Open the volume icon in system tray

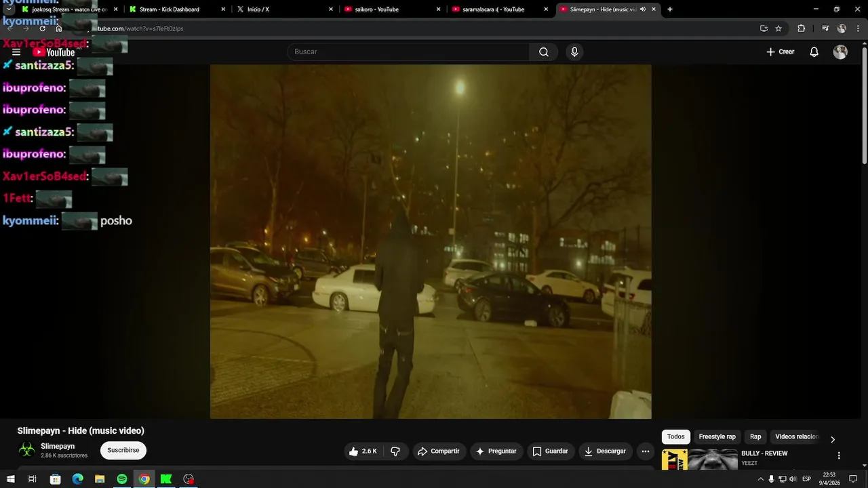(x=793, y=479)
